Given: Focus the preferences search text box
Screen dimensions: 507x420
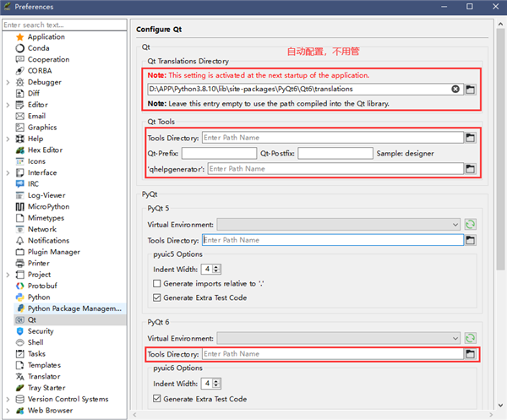Looking at the screenshot, I should point(65,25).
